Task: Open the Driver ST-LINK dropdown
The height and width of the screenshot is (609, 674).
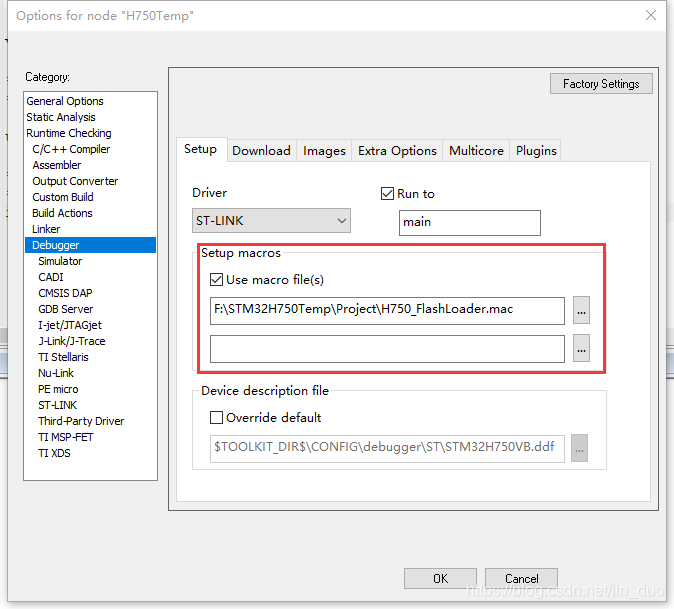Action: tap(271, 220)
